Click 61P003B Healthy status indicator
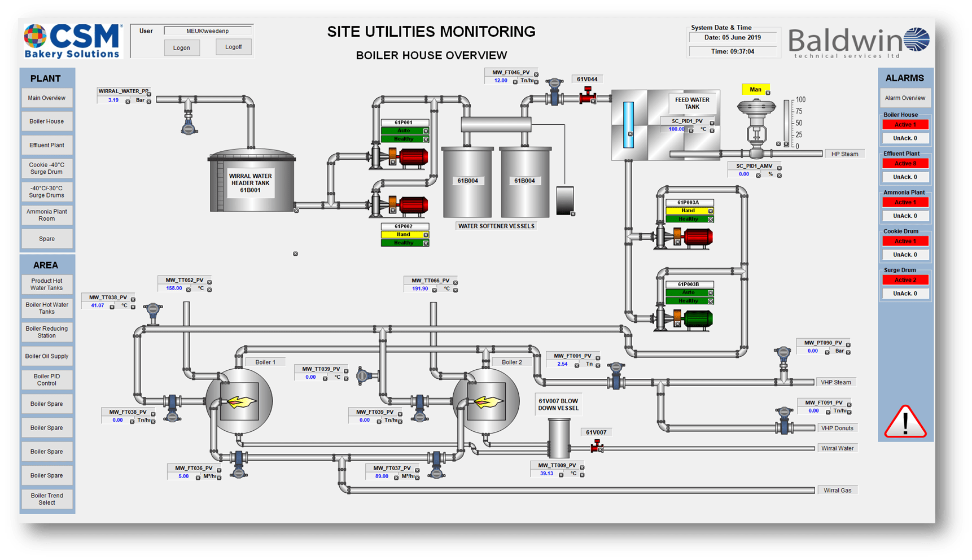Image resolution: width=972 pixels, height=560 pixels. coord(689,301)
